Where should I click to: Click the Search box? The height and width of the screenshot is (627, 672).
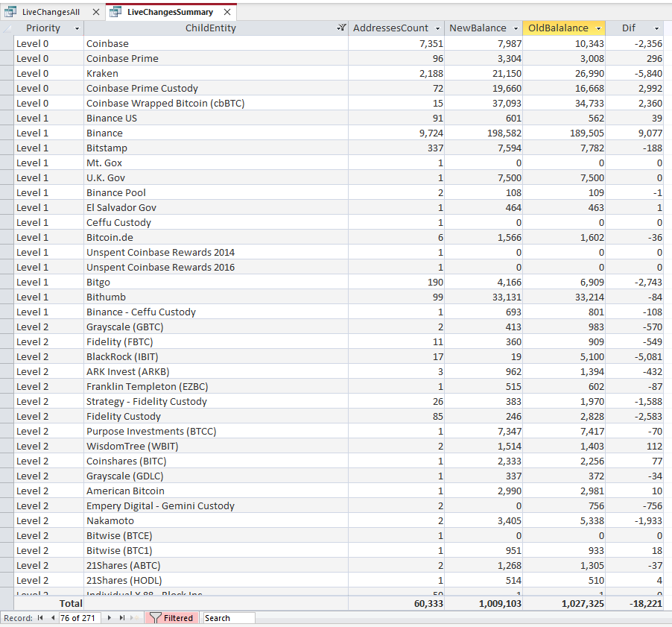pyautogui.click(x=229, y=618)
